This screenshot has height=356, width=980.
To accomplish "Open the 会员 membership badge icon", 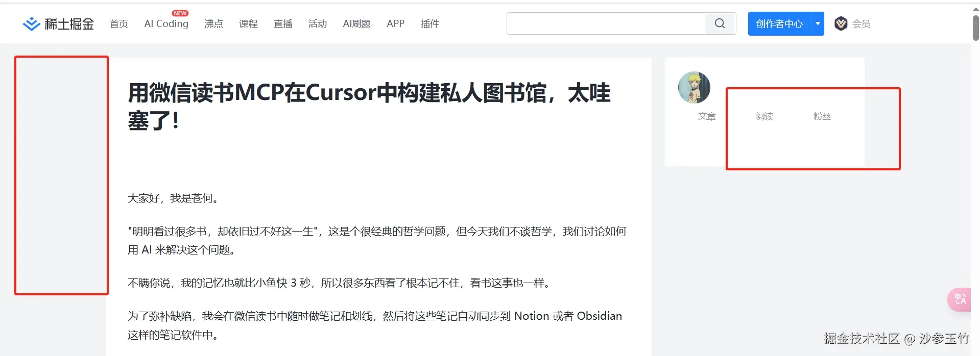I will [841, 23].
